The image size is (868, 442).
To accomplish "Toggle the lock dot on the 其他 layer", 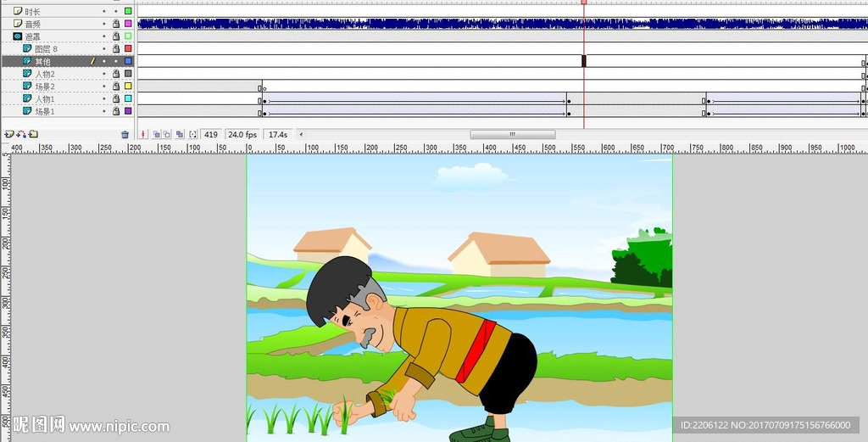I will [115, 61].
